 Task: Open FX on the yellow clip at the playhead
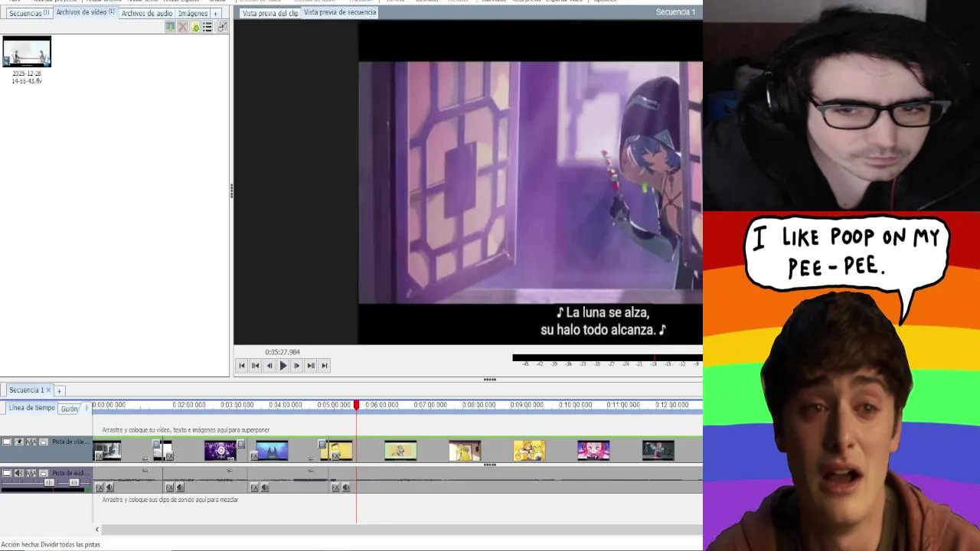click(335, 456)
